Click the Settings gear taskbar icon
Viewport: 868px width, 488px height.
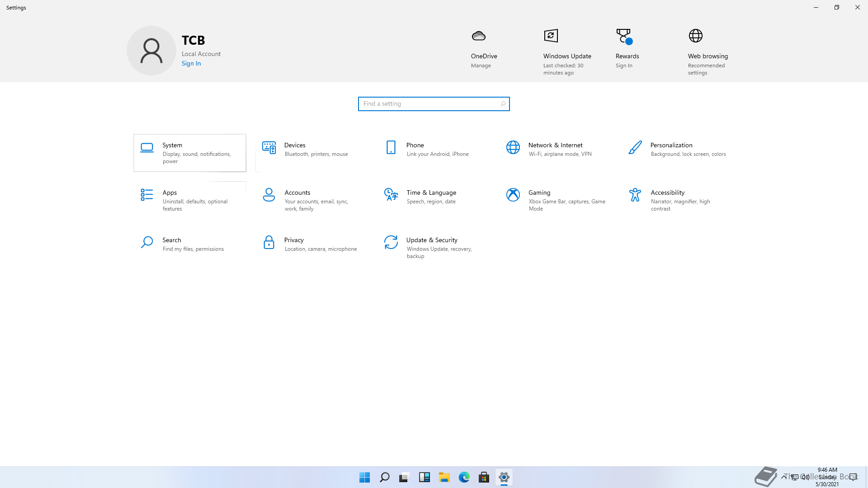[x=504, y=477]
